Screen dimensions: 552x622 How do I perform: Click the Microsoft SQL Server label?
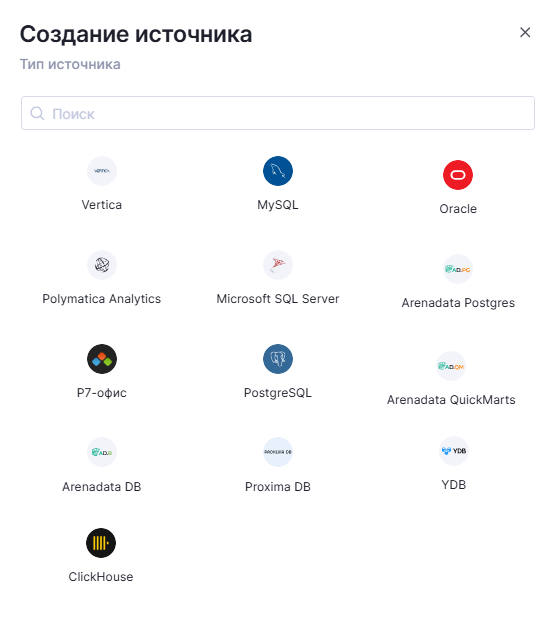point(278,299)
